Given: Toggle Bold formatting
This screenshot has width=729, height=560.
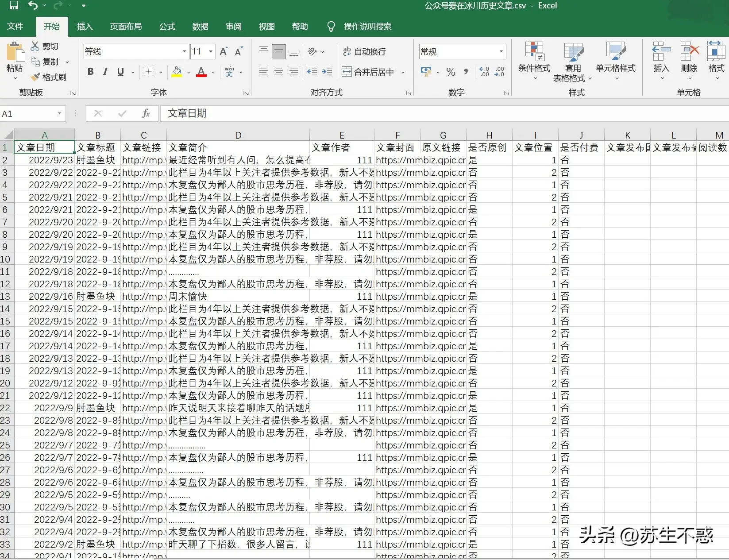Looking at the screenshot, I should point(91,72).
